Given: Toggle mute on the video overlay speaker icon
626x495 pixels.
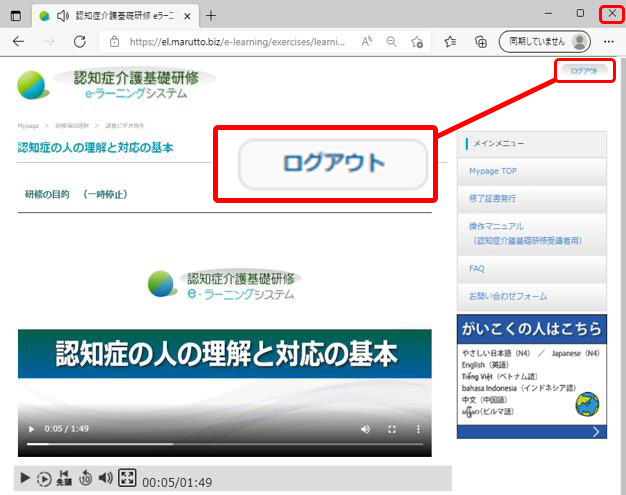Looking at the screenshot, I should [365, 429].
